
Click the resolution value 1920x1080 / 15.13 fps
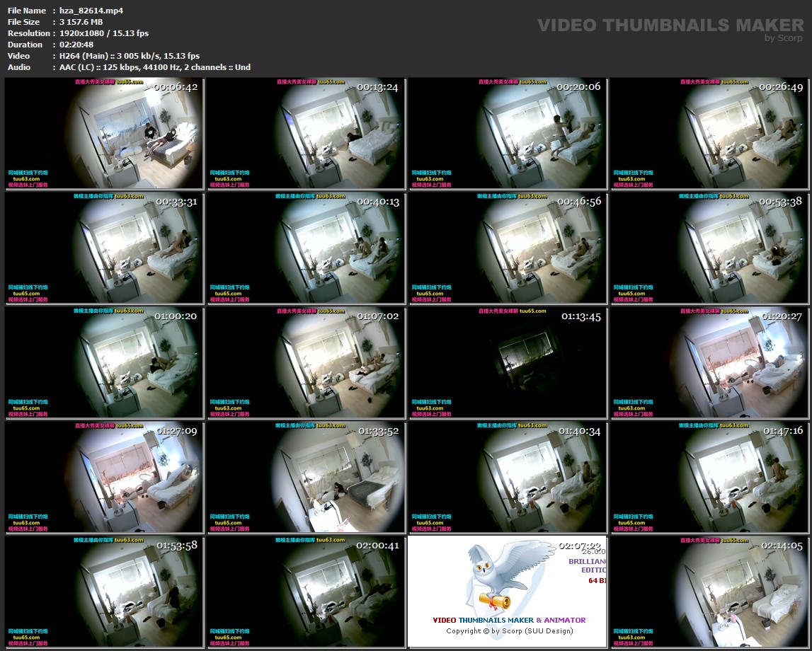[x=104, y=33]
